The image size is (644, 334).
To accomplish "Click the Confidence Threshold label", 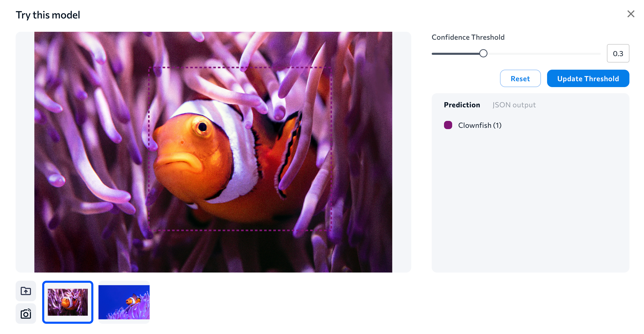I will [x=468, y=37].
